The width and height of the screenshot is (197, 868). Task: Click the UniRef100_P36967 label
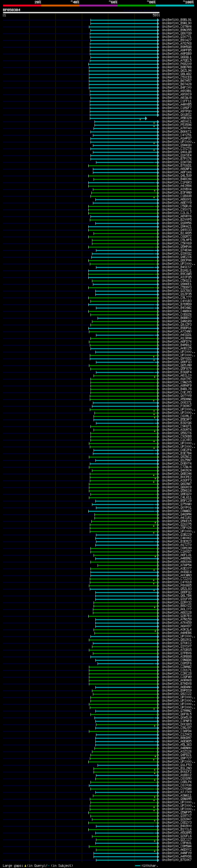click(176, 406)
